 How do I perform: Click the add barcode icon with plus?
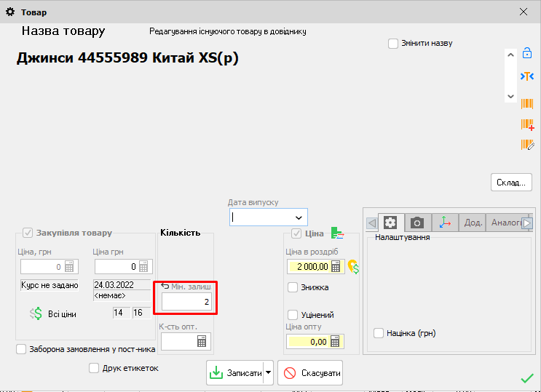point(527,124)
